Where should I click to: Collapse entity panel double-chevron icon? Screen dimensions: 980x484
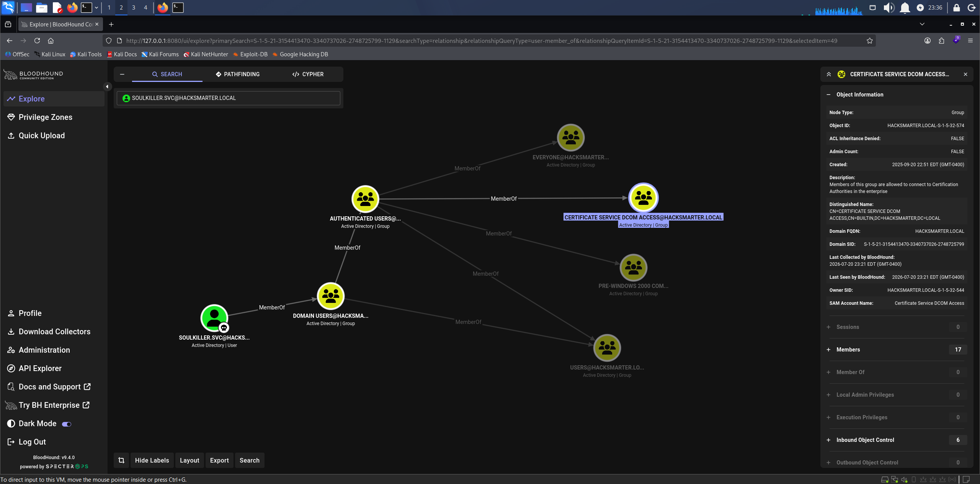829,74
